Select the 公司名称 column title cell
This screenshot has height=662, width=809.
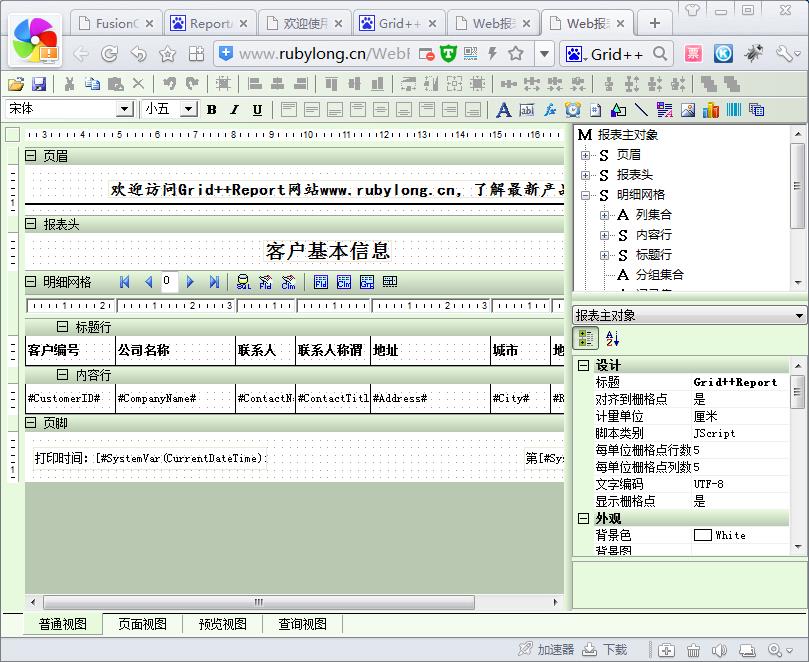point(175,350)
